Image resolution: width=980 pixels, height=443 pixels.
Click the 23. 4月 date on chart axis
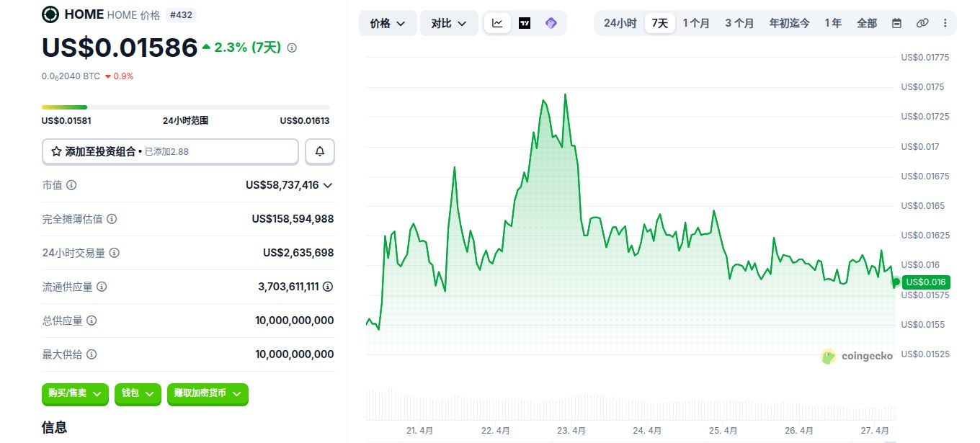571,431
